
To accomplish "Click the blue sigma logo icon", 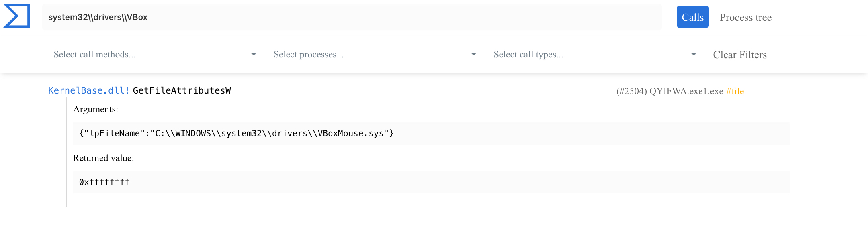I will coord(17,16).
